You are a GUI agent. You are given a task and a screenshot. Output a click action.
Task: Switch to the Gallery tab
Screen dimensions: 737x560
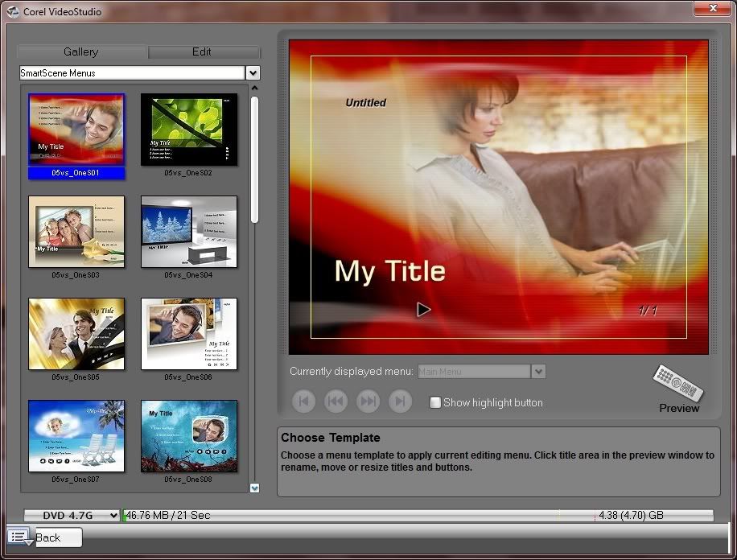81,51
